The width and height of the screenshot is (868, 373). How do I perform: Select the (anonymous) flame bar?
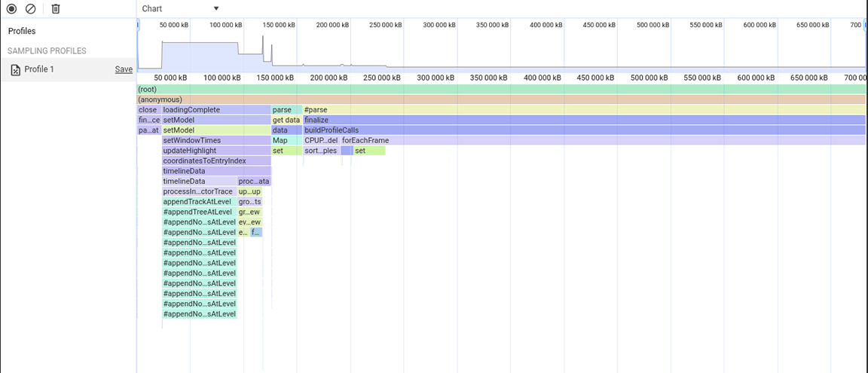tap(501, 99)
